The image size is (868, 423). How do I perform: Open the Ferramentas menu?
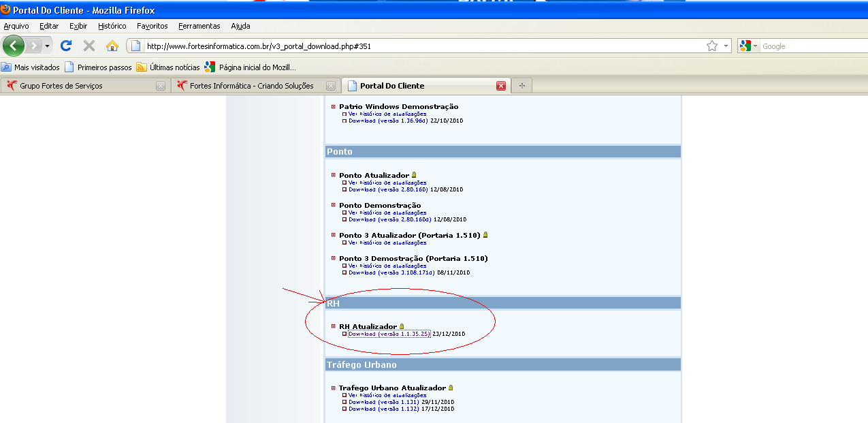(199, 26)
